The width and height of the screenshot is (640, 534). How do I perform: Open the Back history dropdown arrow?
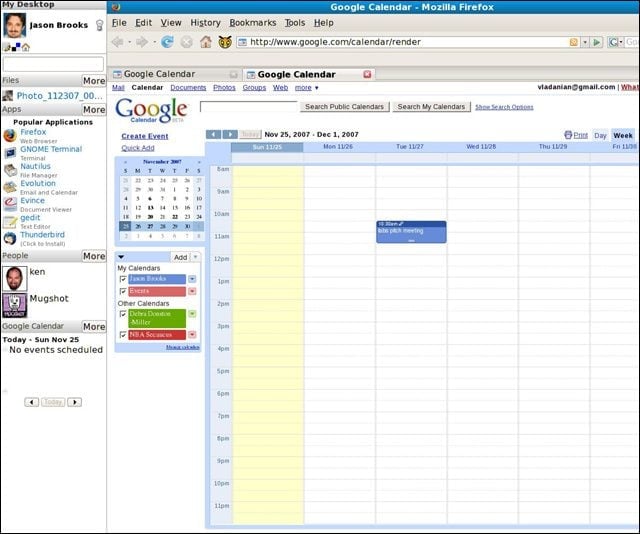(x=129, y=42)
